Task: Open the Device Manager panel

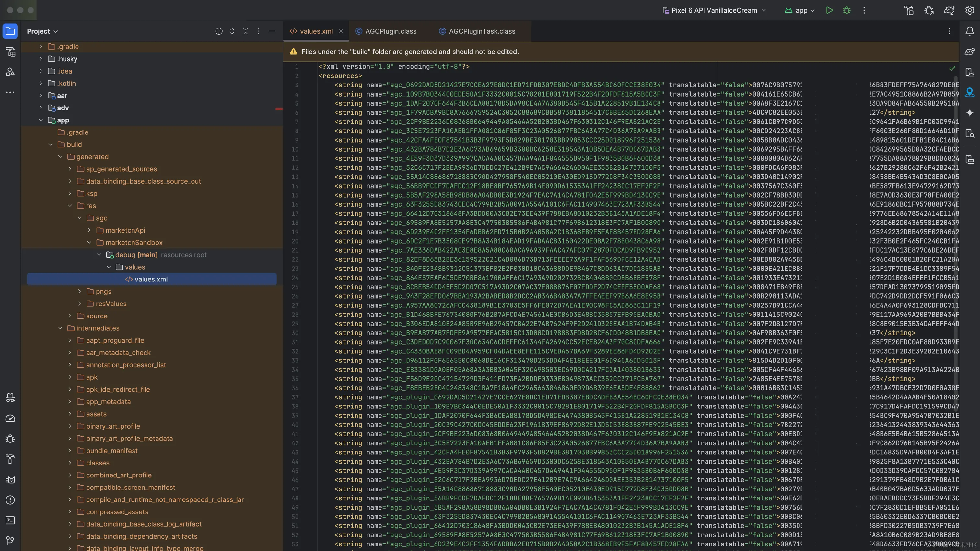Action: (970, 73)
